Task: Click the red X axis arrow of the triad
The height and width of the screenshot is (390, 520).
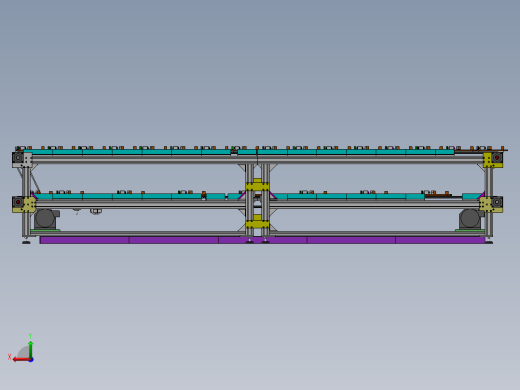Action: click(x=21, y=359)
